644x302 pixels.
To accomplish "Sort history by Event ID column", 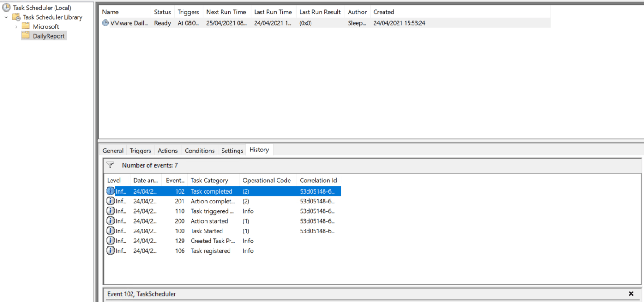I will [x=175, y=181].
